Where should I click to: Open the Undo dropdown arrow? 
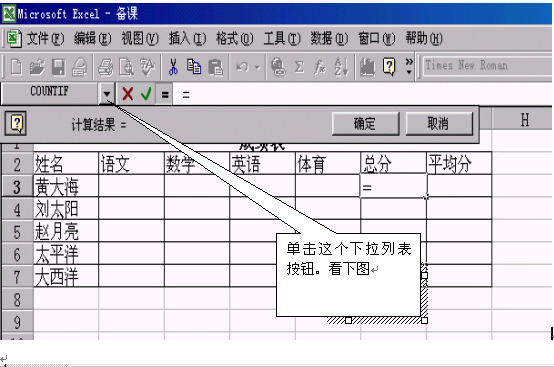click(258, 67)
